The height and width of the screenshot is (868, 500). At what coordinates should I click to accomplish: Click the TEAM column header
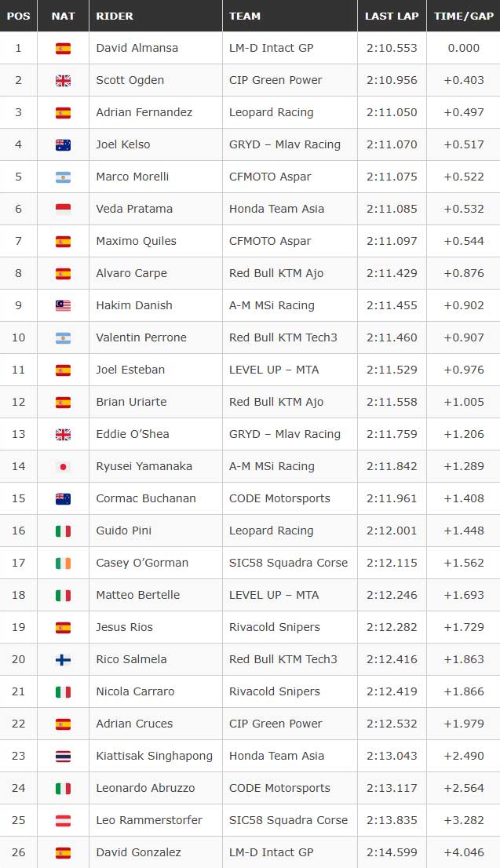(x=245, y=16)
